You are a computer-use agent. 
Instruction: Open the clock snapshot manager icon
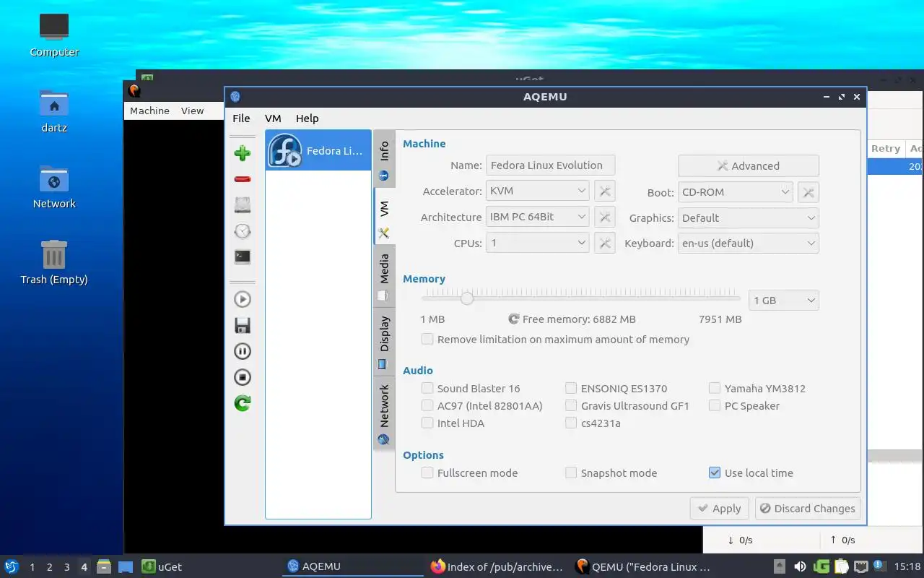pyautogui.click(x=243, y=231)
